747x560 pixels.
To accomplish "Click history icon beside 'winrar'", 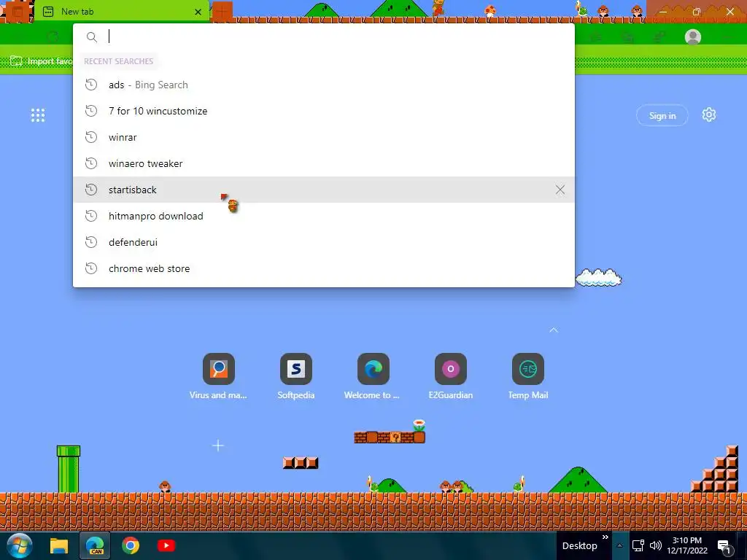I will click(91, 137).
